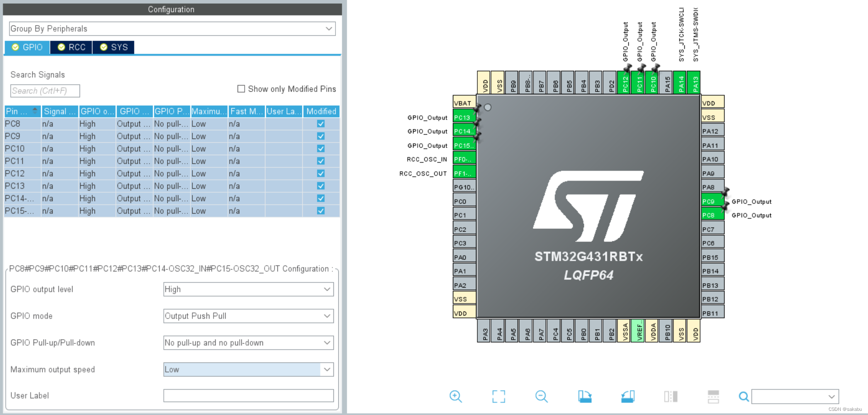
Task: Open GPIO output level dropdown
Action: point(248,289)
